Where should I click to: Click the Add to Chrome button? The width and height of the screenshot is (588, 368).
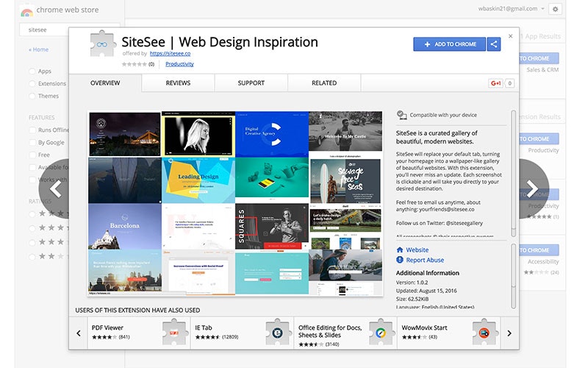click(x=449, y=44)
